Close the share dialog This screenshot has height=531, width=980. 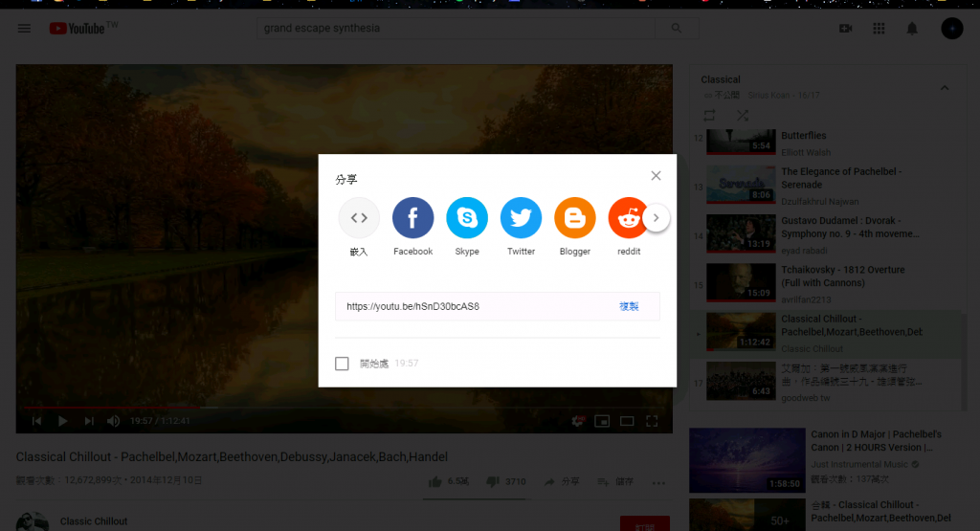[656, 175]
